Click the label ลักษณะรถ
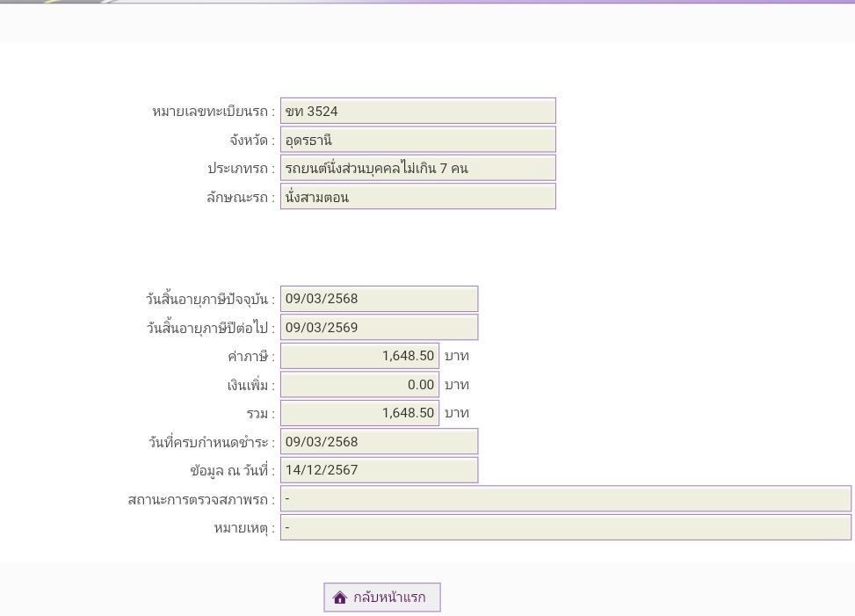Viewport: 855px width, 616px height. click(x=241, y=198)
